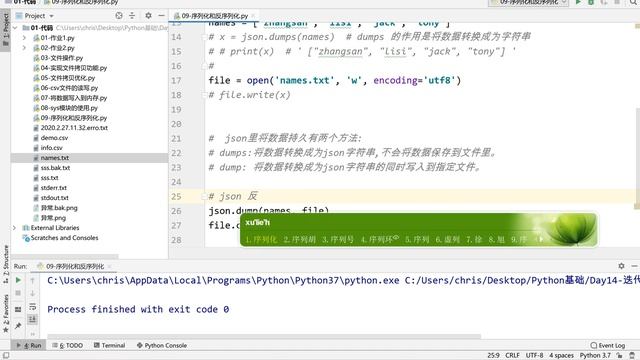Run the program with toolbar play button
Screen dimensions: 640x360
[x=578, y=2]
